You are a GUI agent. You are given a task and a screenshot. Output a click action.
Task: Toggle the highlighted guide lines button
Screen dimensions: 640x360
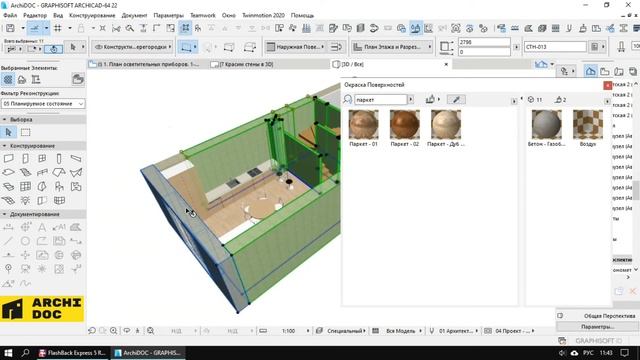point(35,28)
